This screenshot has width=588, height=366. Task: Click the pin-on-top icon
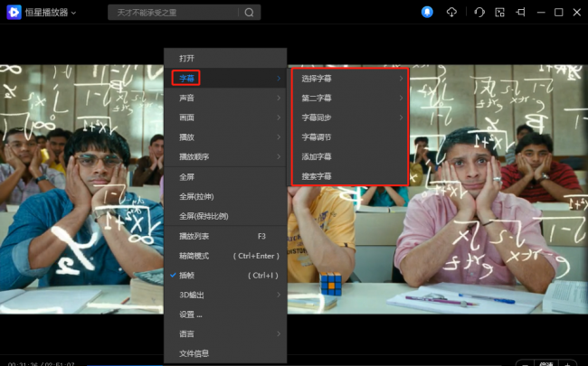(x=520, y=13)
